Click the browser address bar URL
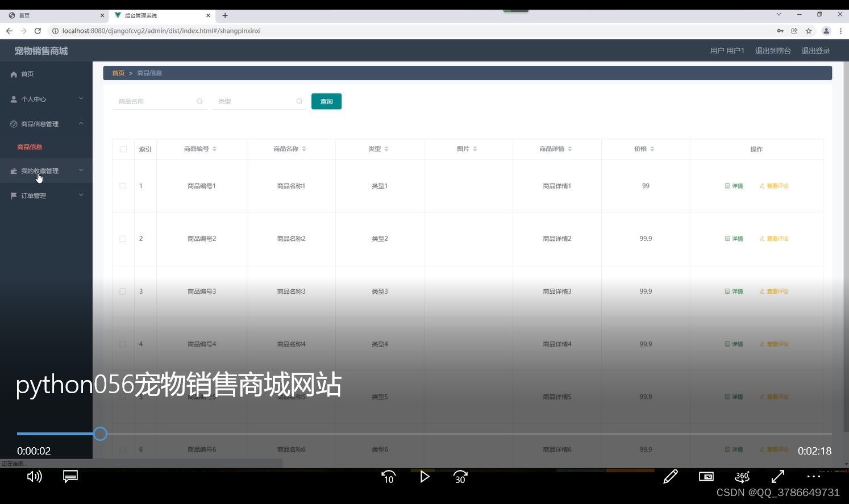The height and width of the screenshot is (504, 849). tap(161, 31)
